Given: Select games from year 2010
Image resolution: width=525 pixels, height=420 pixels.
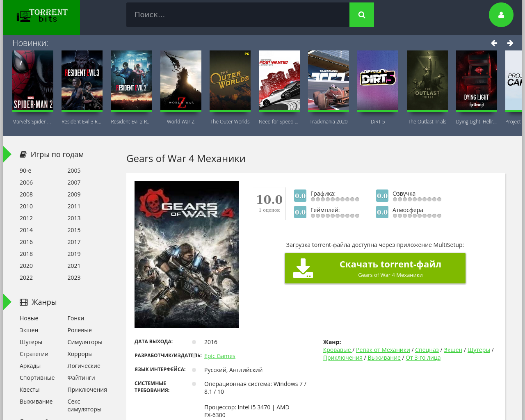Looking at the screenshot, I should 26,206.
